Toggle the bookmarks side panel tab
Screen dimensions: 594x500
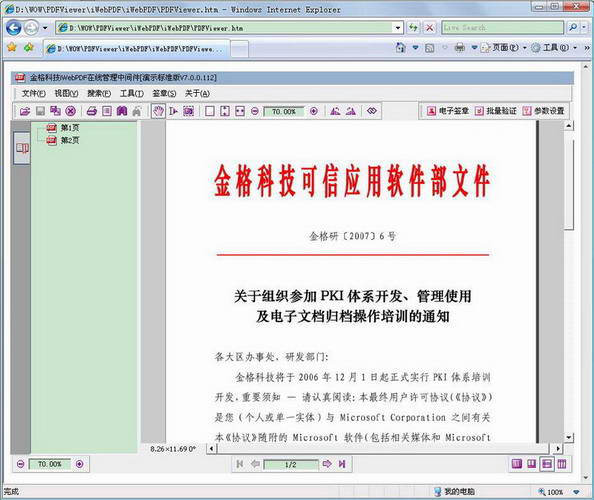(x=22, y=148)
